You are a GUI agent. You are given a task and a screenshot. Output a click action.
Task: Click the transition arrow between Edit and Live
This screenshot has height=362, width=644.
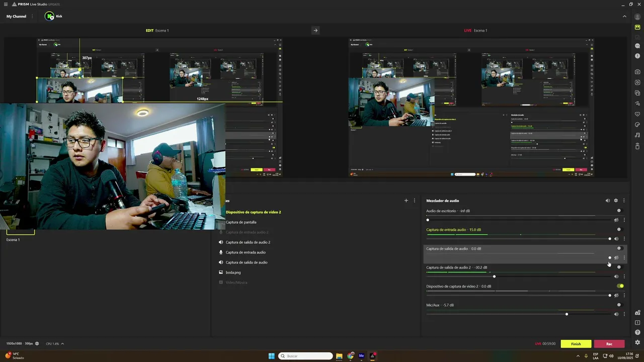[x=315, y=30]
